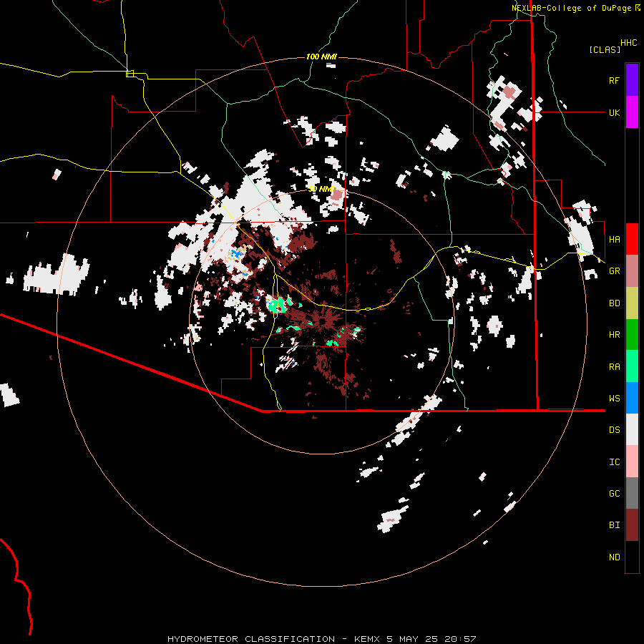Click the HA red legend swatch
The image size is (644, 644).
point(632,239)
